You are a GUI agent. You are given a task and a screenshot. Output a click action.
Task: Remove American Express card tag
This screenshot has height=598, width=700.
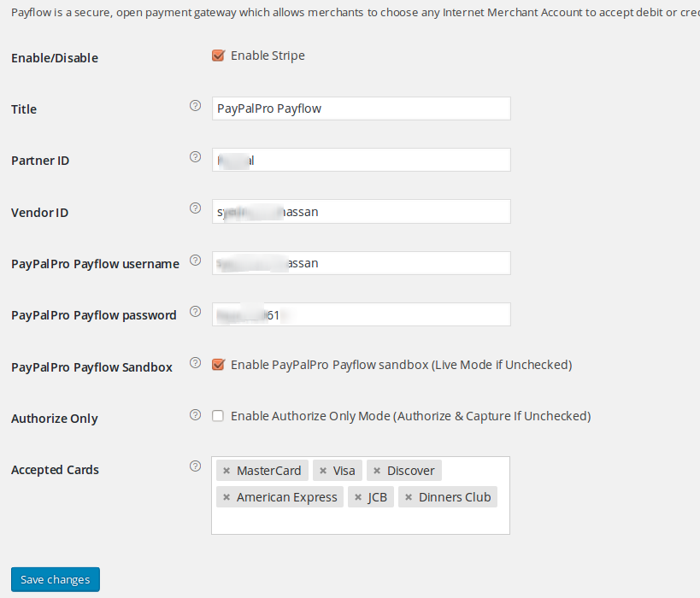pos(226,497)
